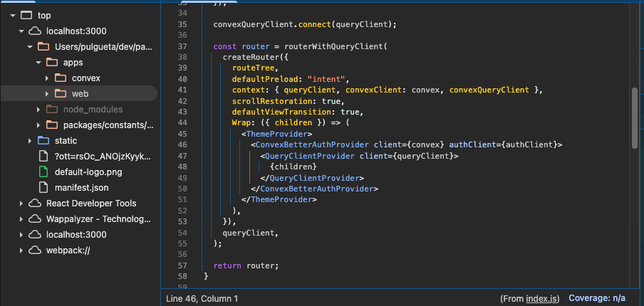This screenshot has width=644, height=306.
Task: Click the defaultPreload property text
Action: pos(265,79)
